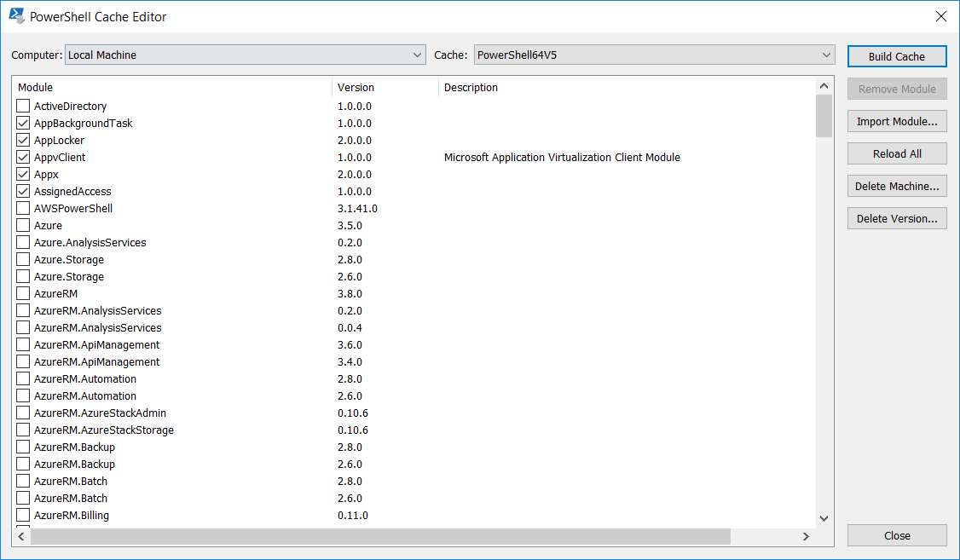This screenshot has width=960, height=560.
Task: Check the AWSPowerShell module checkbox
Action: click(x=23, y=208)
